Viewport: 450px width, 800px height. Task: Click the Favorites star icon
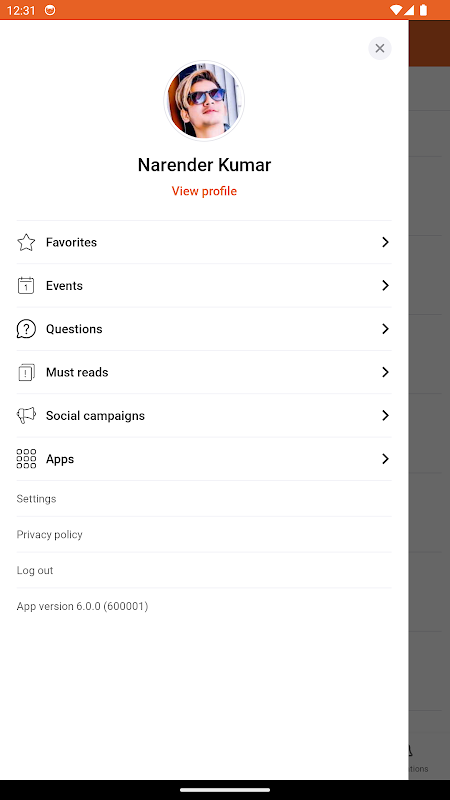(x=26, y=242)
